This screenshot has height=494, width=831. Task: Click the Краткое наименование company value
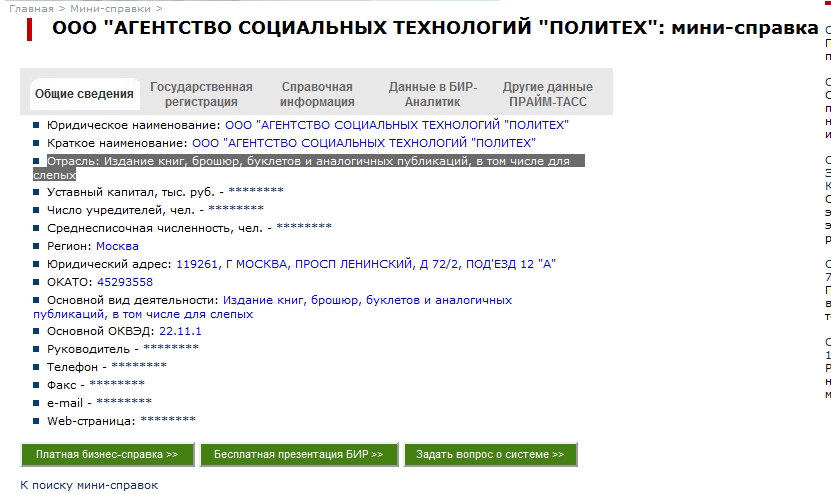coord(364,143)
